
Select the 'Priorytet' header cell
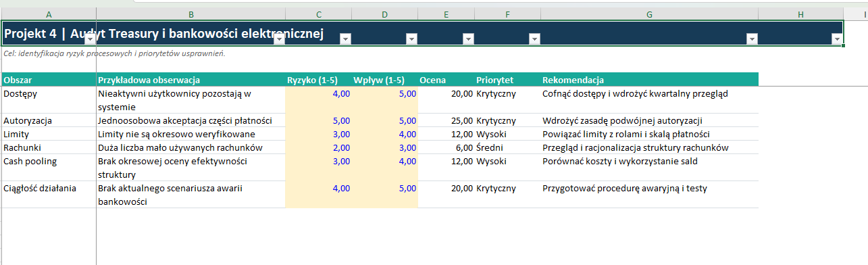coord(507,80)
